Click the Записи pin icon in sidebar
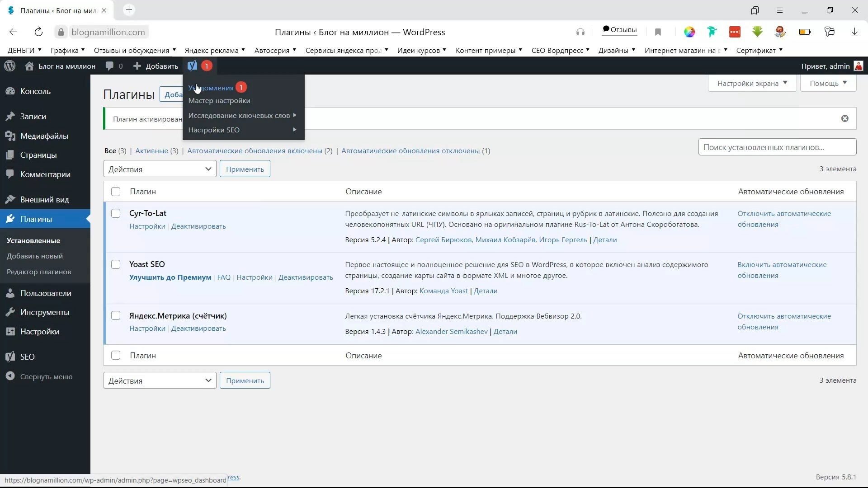The image size is (868, 488). (x=10, y=117)
